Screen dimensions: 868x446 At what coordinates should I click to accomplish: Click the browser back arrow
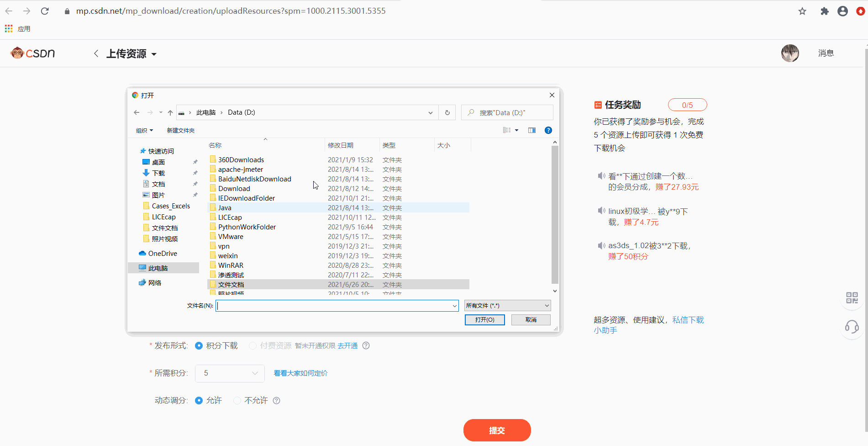(9, 11)
